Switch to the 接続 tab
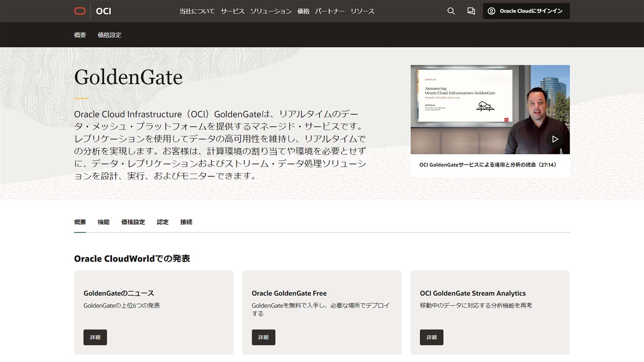This screenshot has width=644, height=362. point(186,222)
